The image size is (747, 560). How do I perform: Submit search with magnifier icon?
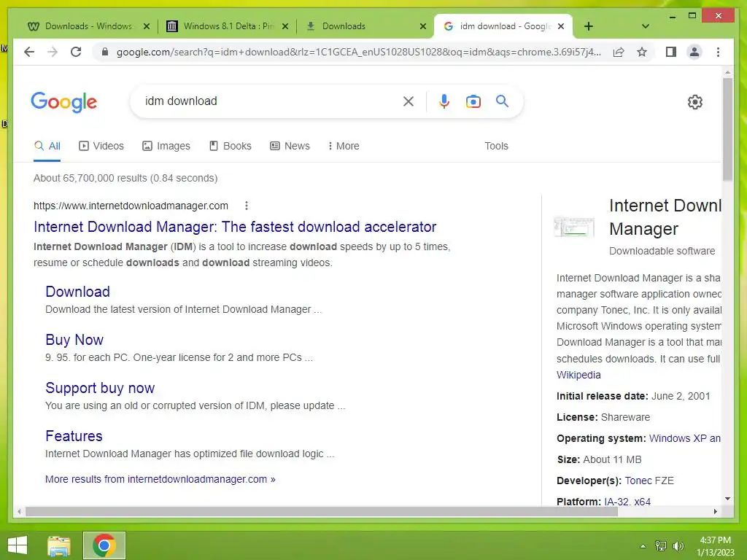pos(502,101)
